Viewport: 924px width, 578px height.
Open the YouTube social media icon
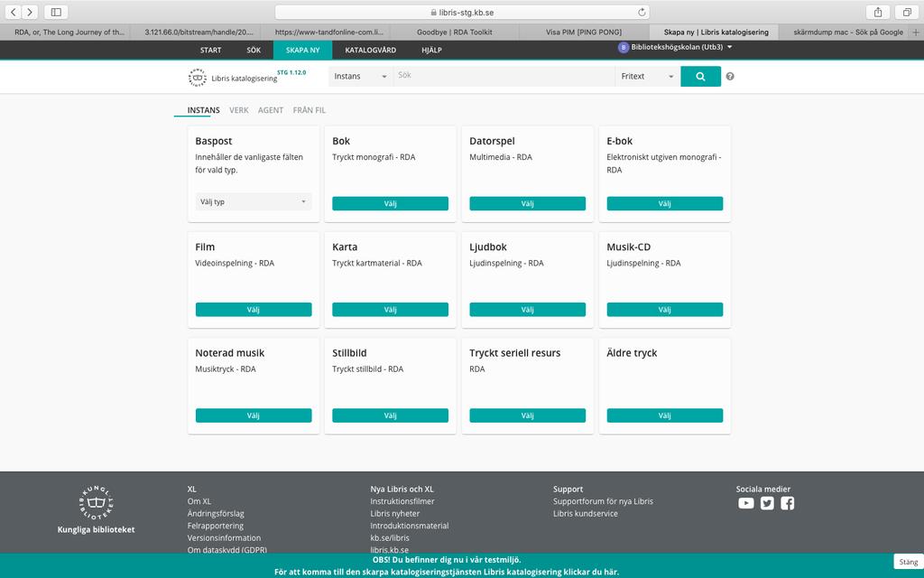tap(745, 503)
